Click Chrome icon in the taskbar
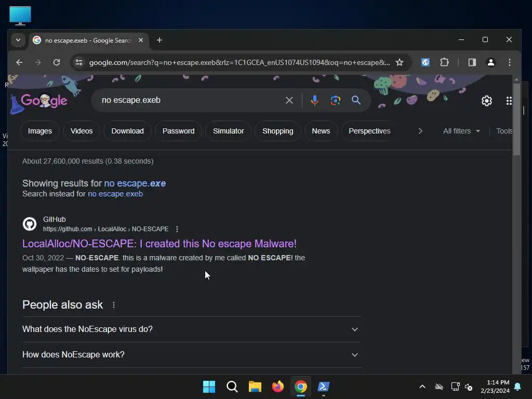The width and height of the screenshot is (532, 399). (x=301, y=387)
